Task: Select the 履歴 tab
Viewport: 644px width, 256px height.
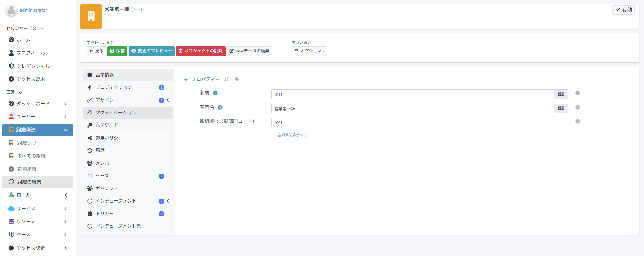Action: pyautogui.click(x=128, y=151)
